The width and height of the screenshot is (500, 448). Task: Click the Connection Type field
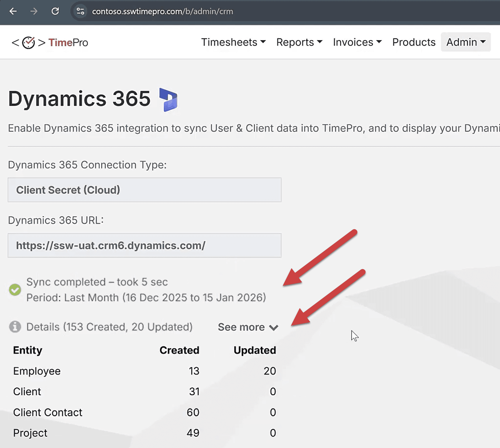point(144,190)
